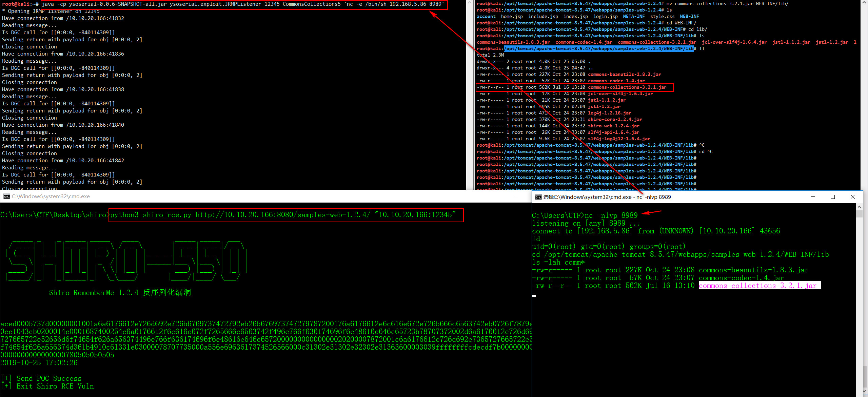Image resolution: width=868 pixels, height=397 pixels.
Task: Click the 17K jcl-over-slf4j-1.6.4.jar row in Kali listing
Action: 565,94
